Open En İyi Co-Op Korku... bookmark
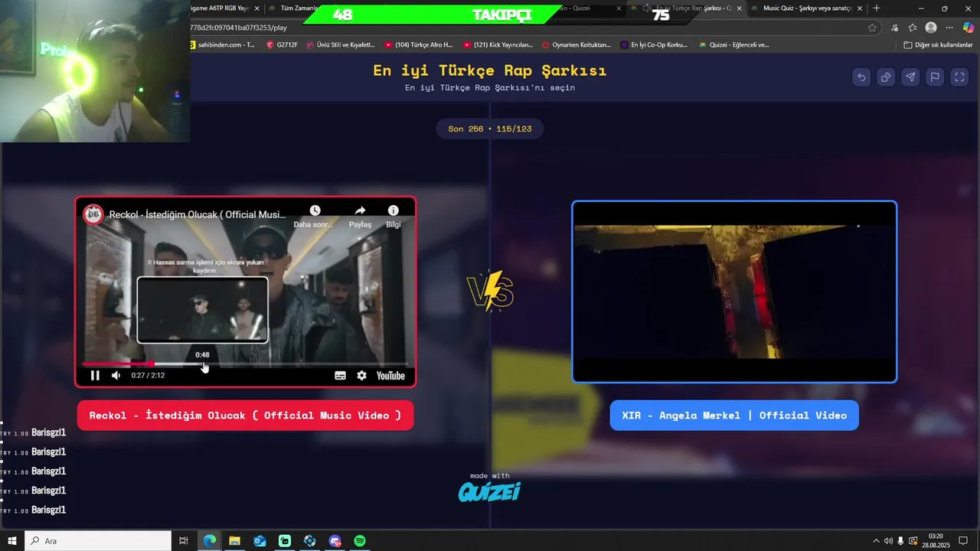The height and width of the screenshot is (551, 980). 654,44
